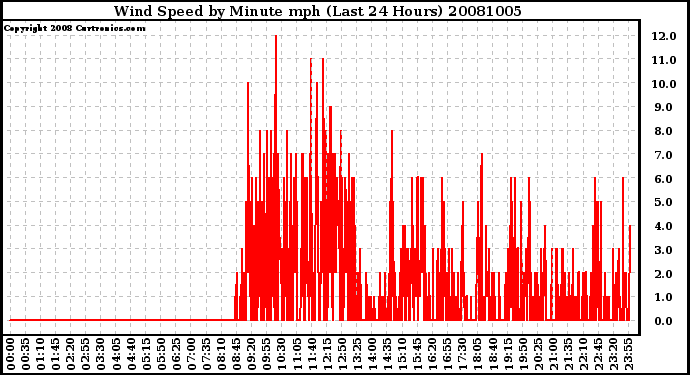Click the 'Copyright 2008 Cartronics.com' text
This screenshot has width=690, height=375.
point(74,28)
